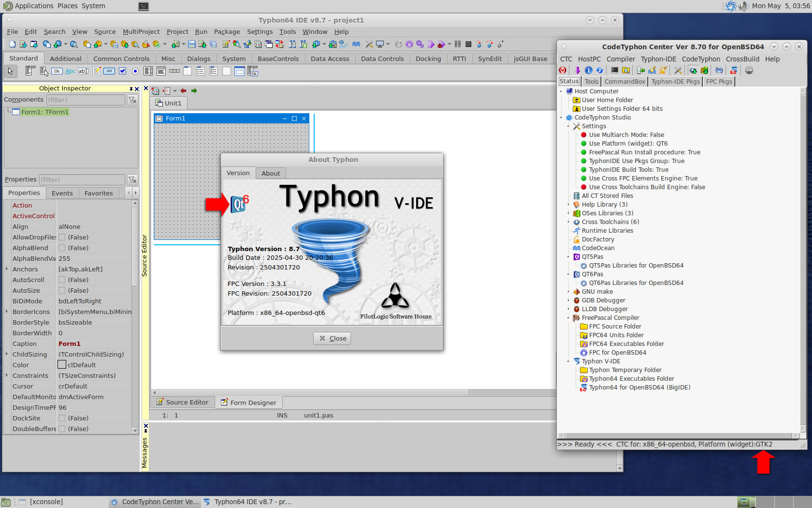812x508 pixels.
Task: Toggle the DoubleBuffered checkbox
Action: 62,429
